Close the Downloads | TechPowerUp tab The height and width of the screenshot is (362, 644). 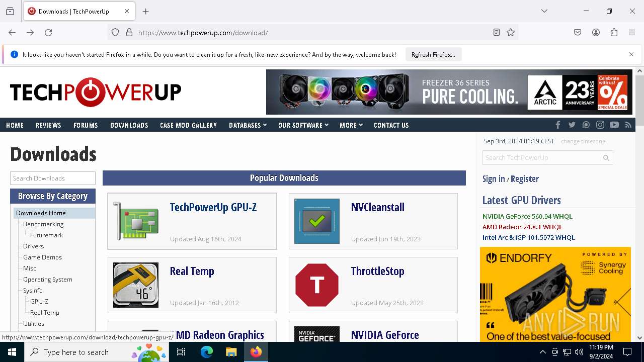pyautogui.click(x=127, y=11)
